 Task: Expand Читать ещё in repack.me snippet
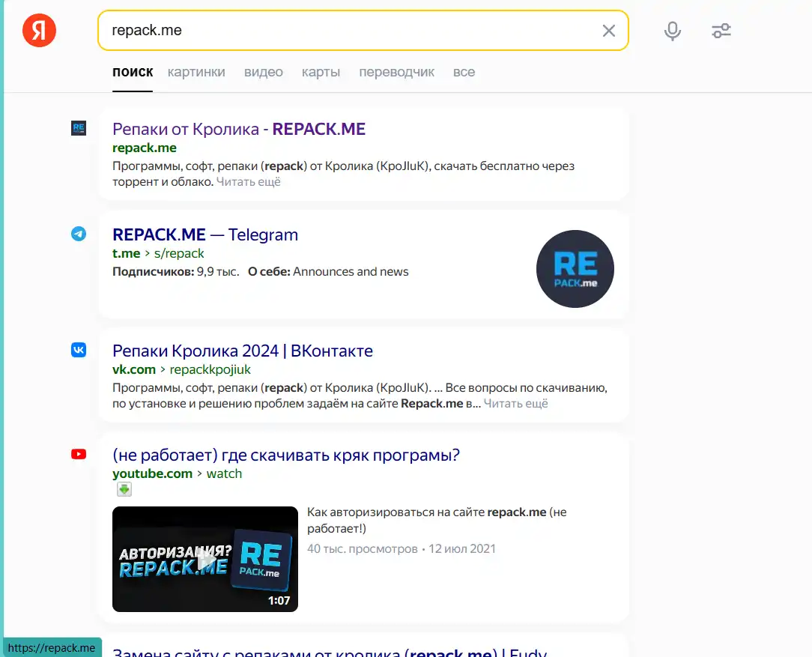pyautogui.click(x=249, y=182)
